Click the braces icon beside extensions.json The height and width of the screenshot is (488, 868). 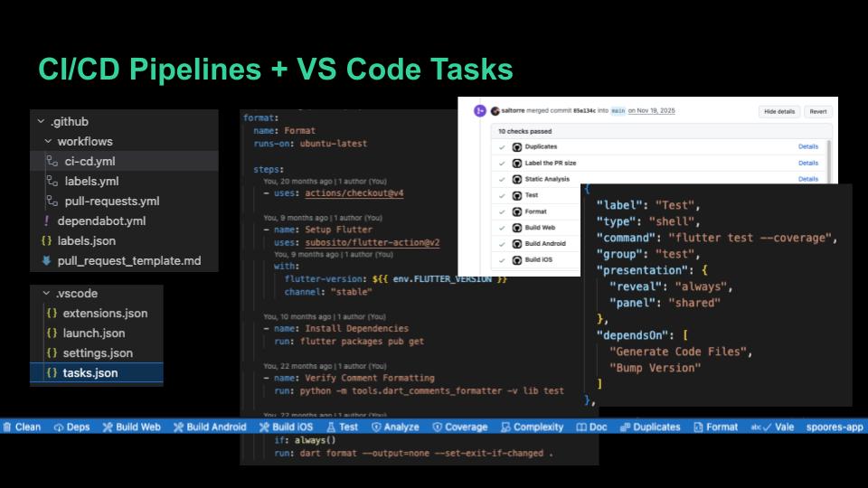(x=52, y=314)
